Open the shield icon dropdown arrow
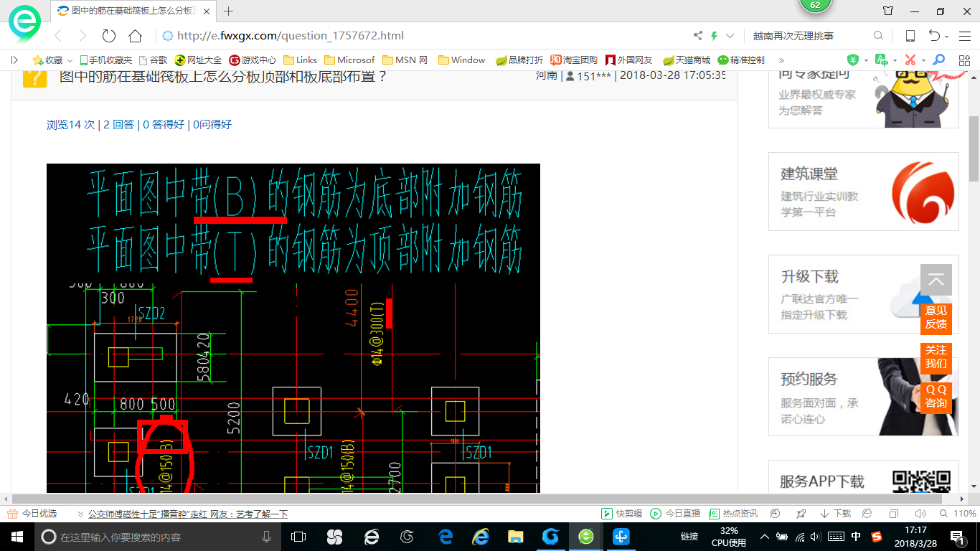 [x=866, y=61]
